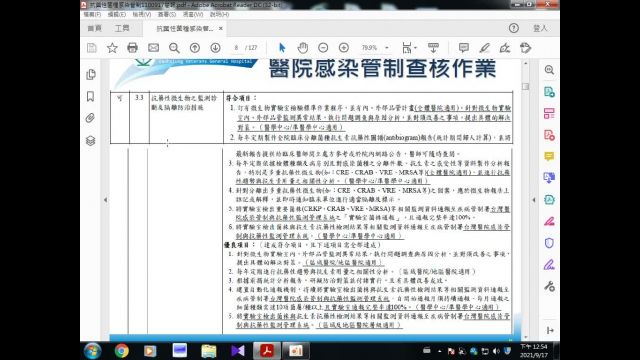Screen dimensions: 640x360
Task: Open Windows Start button
Action: pos(92,351)
